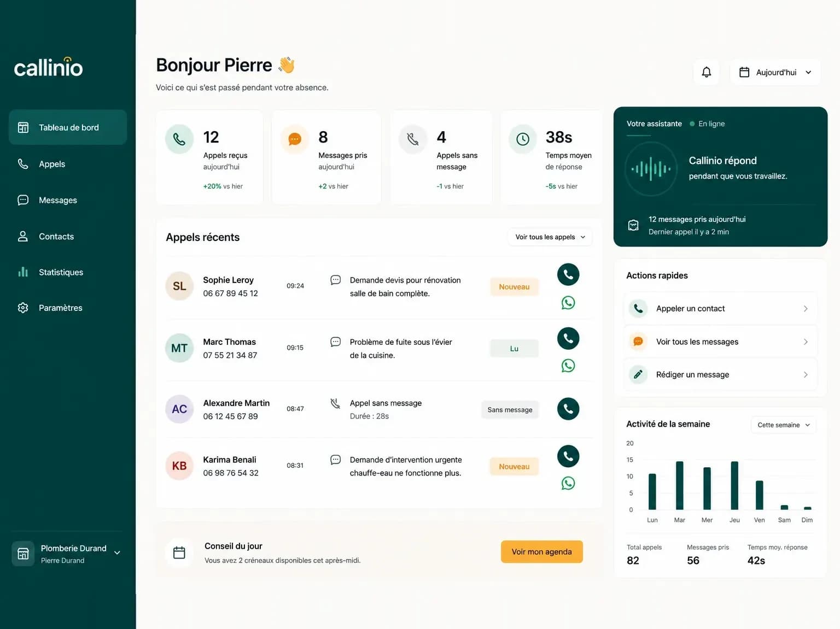The image size is (840, 629).
Task: Click the pencil icon for Rédiger un message
Action: 638,374
